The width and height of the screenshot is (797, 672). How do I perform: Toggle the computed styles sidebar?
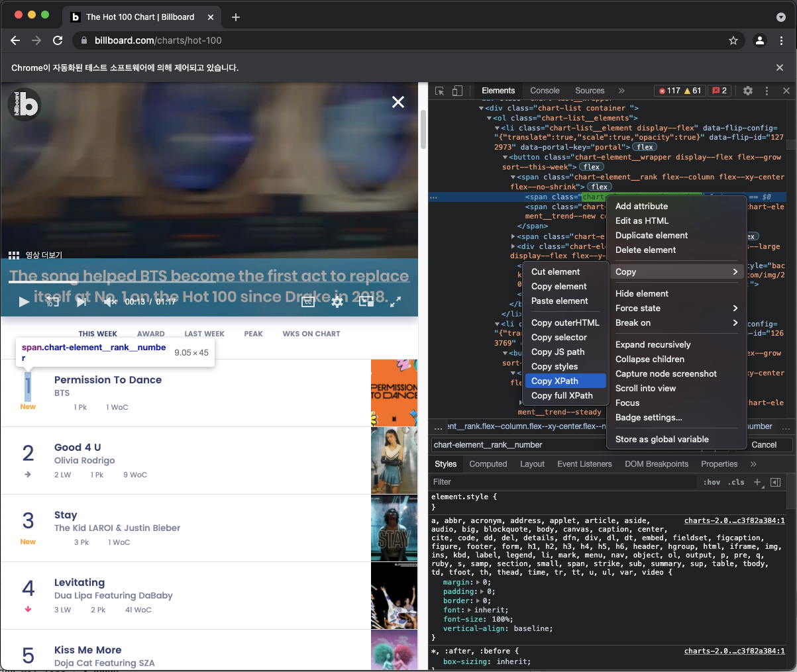click(x=776, y=482)
